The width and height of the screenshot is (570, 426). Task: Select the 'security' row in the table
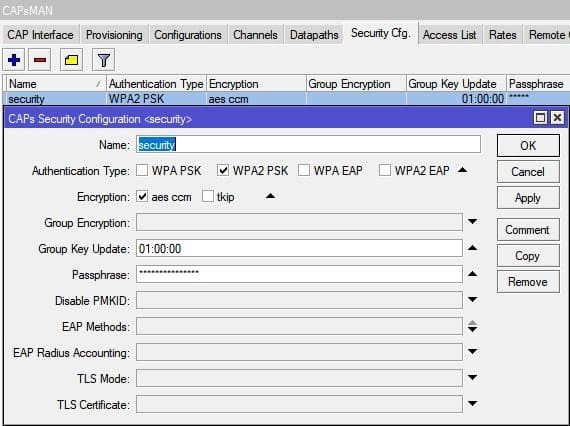[x=285, y=99]
